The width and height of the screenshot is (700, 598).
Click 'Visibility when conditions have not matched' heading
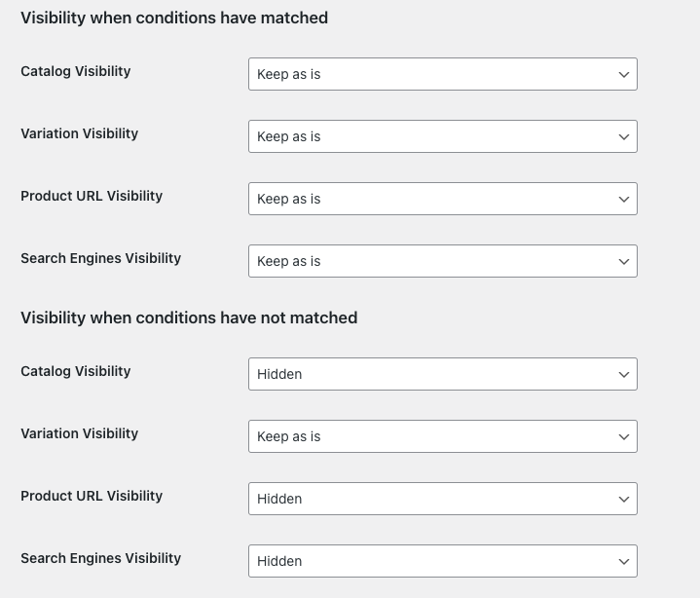(189, 318)
